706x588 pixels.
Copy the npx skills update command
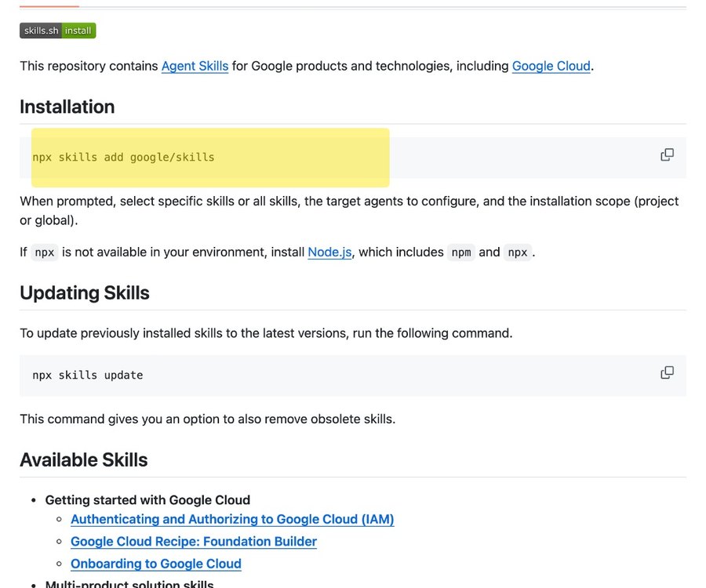click(667, 372)
